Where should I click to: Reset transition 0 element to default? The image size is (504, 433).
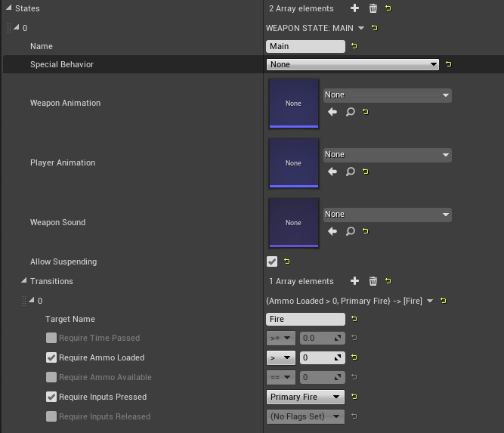pos(444,301)
